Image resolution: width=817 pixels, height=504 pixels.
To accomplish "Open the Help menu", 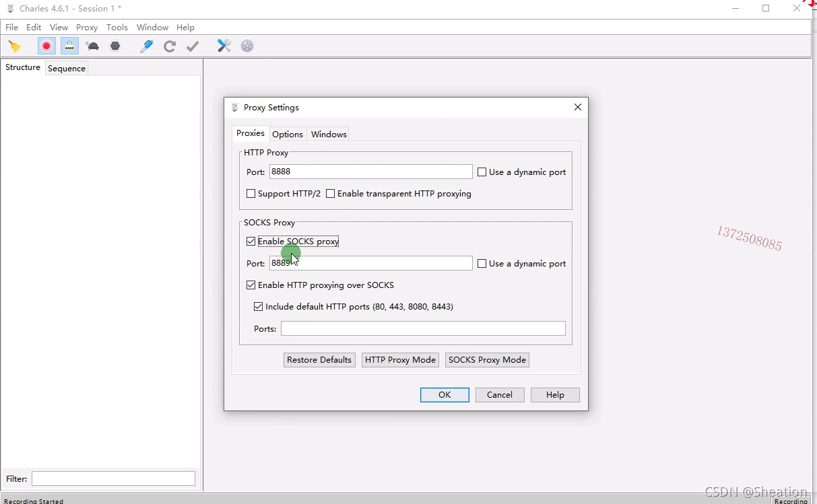I will (185, 28).
